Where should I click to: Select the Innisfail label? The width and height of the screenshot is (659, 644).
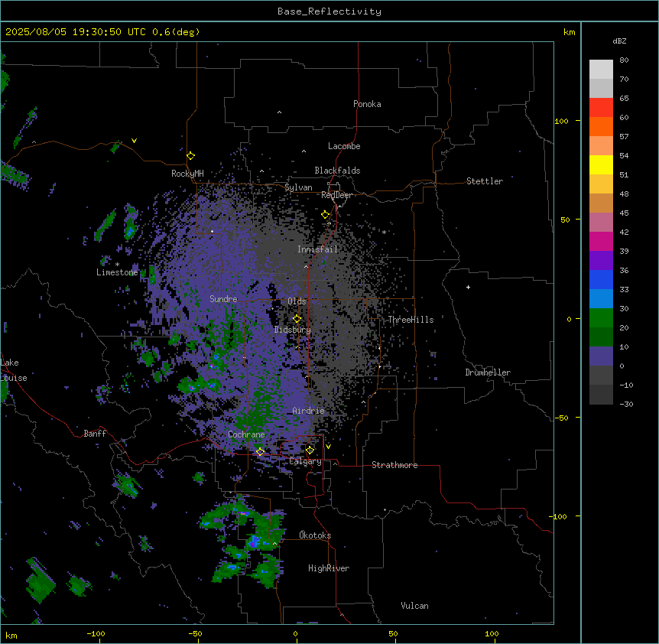317,249
